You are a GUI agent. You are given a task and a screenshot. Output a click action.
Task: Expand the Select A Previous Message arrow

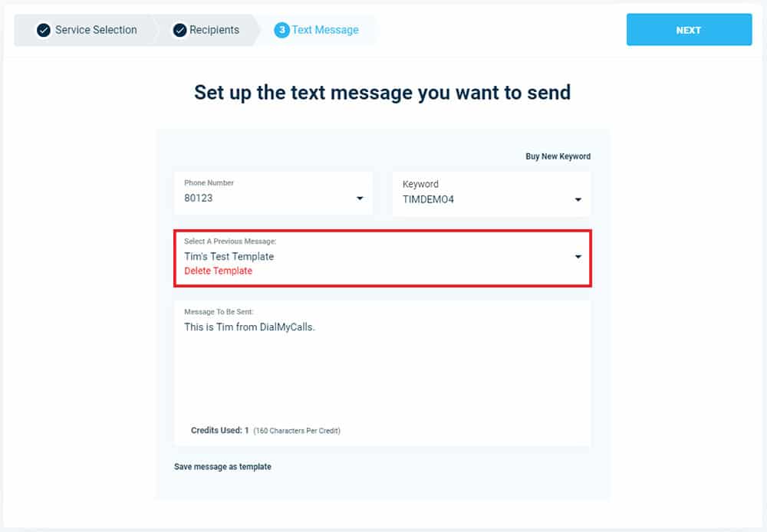578,257
